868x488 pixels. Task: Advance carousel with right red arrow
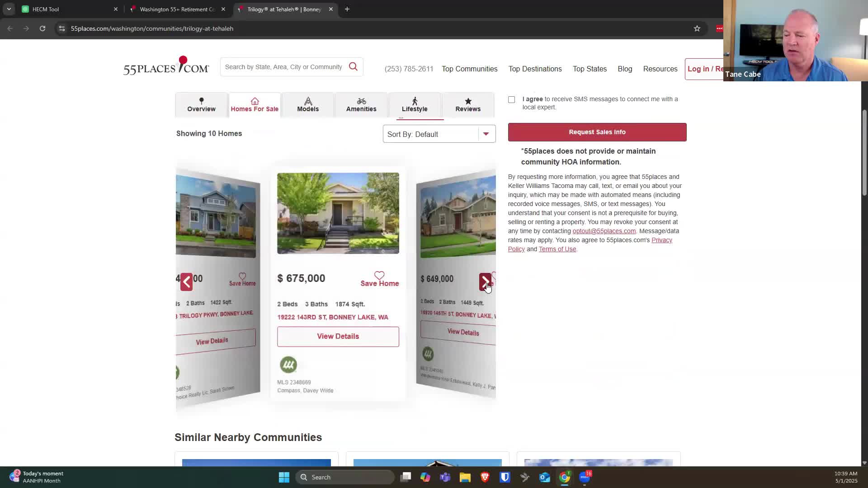coord(485,282)
